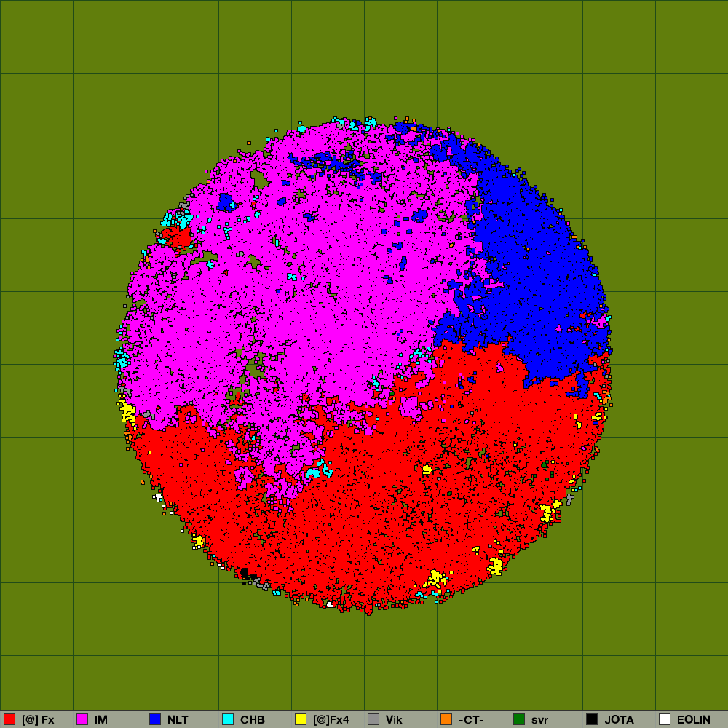The image size is (728, 728).
Task: Select the 'NLT' legend label
Action: (x=178, y=720)
